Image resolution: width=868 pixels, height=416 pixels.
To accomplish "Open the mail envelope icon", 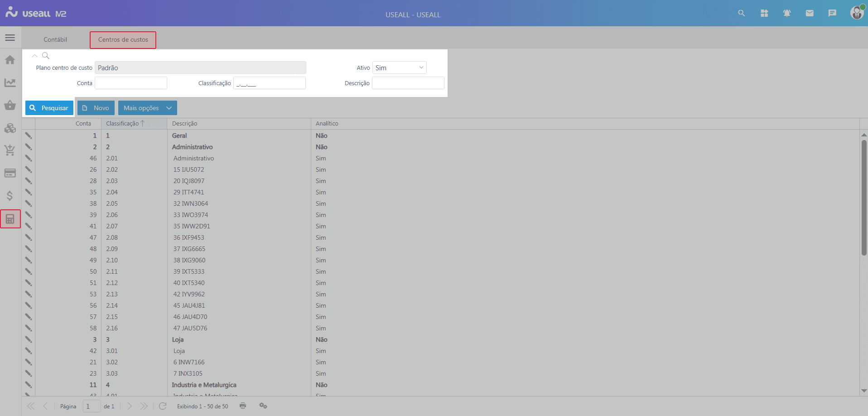I will [x=810, y=13].
